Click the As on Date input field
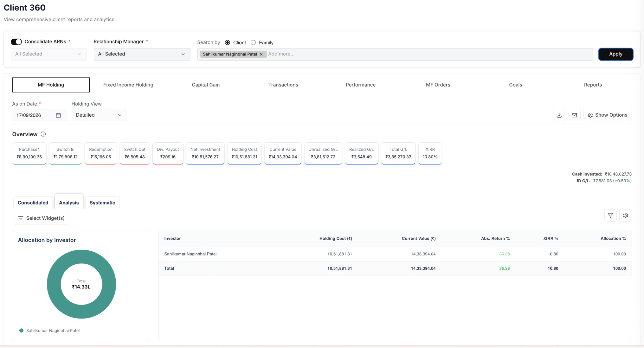 click(39, 115)
